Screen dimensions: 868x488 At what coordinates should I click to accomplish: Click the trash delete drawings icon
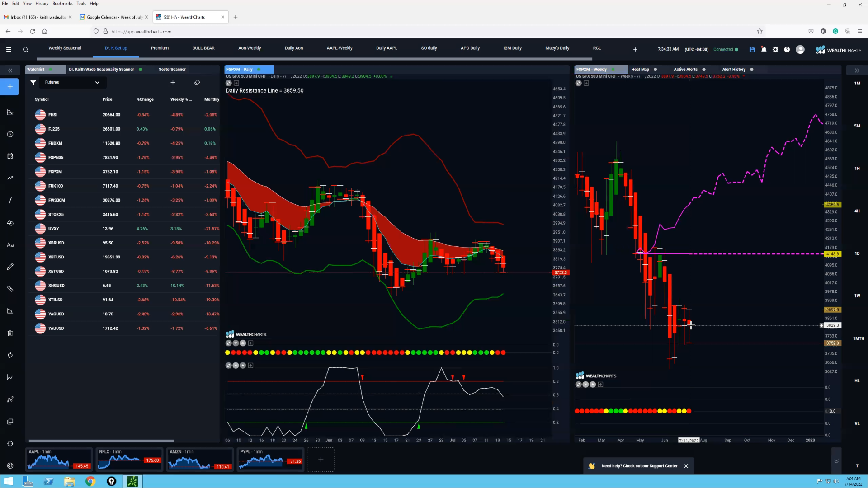coord(10,333)
